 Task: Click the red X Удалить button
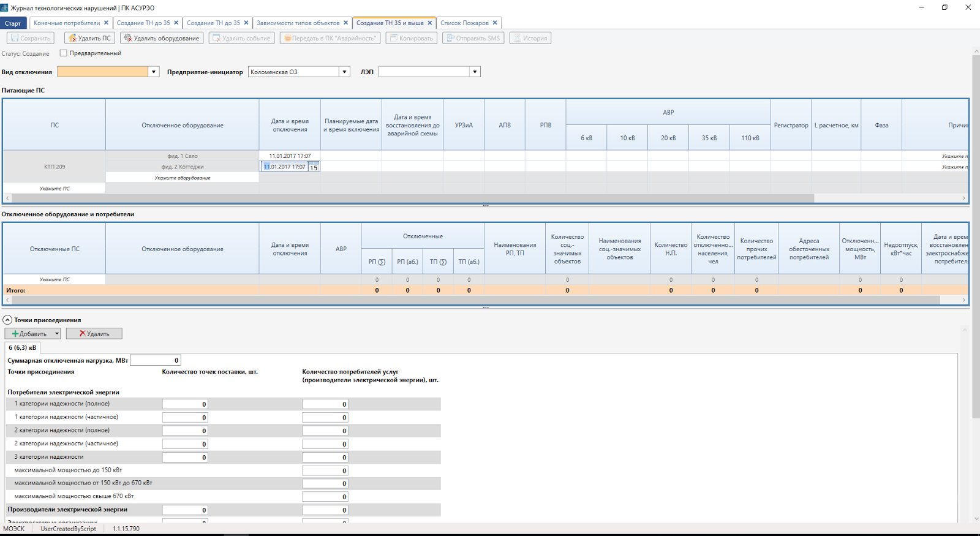(94, 334)
